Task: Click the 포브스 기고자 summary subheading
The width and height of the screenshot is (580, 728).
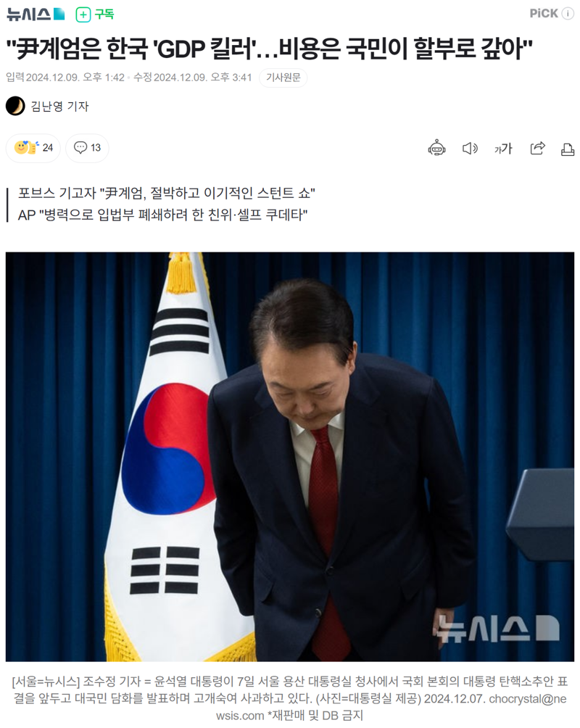Action: [x=167, y=193]
